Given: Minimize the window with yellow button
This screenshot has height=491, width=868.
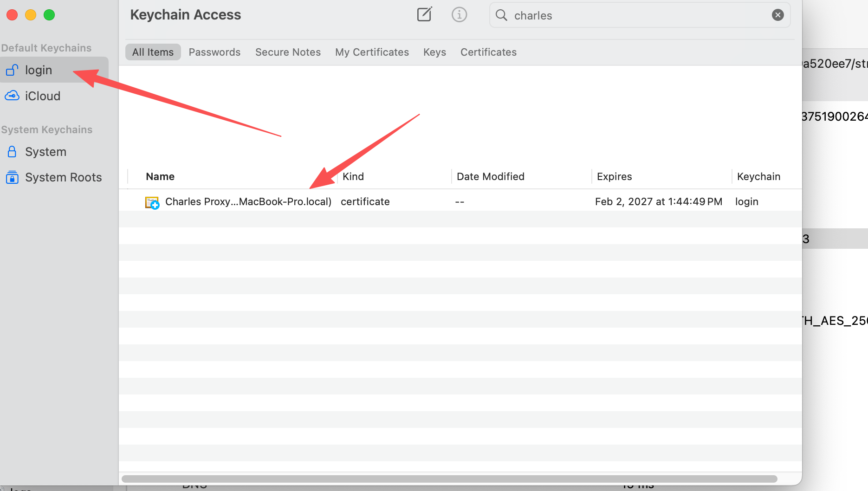Looking at the screenshot, I should 31,15.
